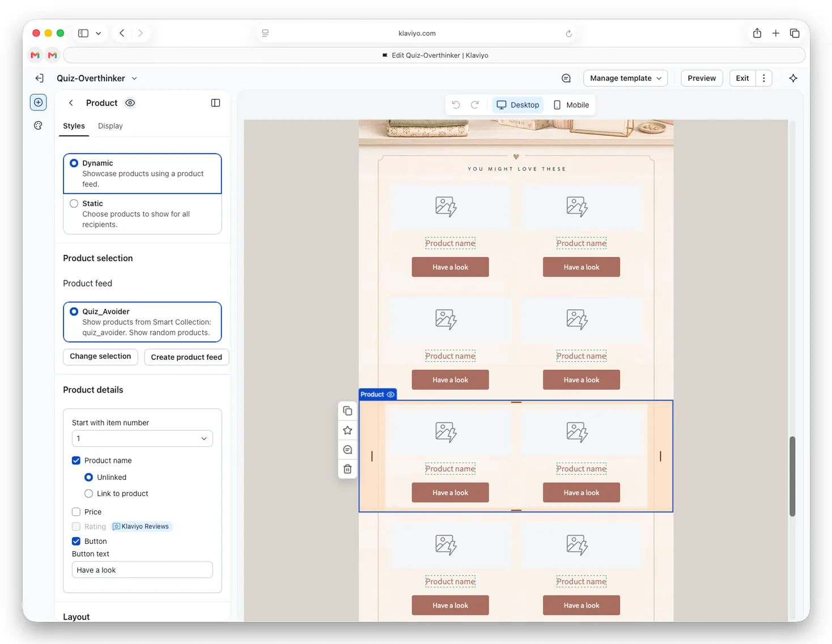Click the Safari share icon

[757, 33]
